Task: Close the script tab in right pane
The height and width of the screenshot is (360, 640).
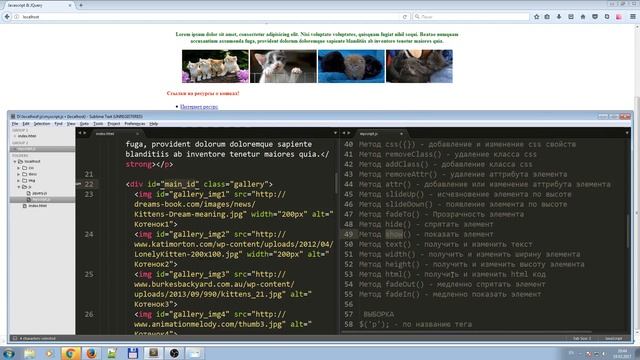Action: point(401,133)
